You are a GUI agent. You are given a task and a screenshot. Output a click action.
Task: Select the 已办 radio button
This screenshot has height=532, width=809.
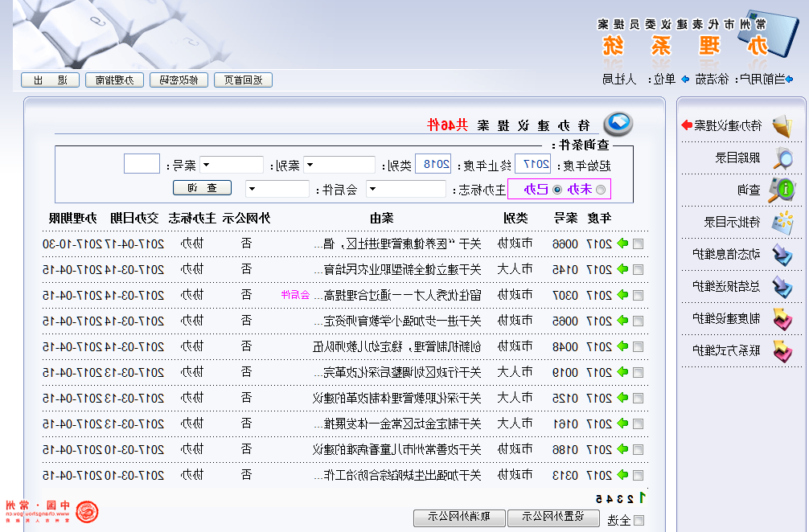pos(557,190)
